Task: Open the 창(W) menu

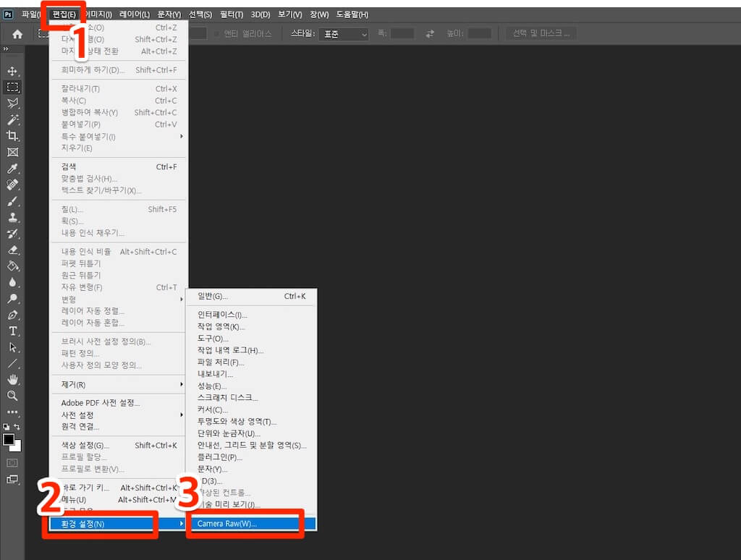Action: pos(319,14)
